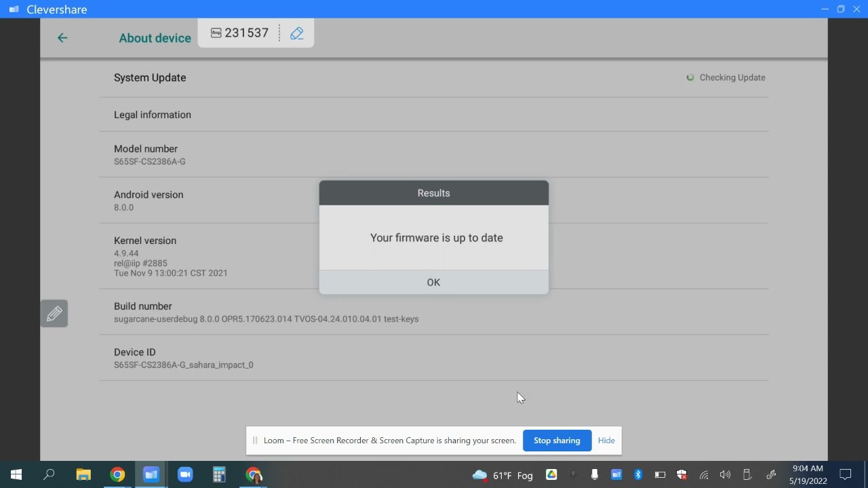Image resolution: width=868 pixels, height=488 pixels.
Task: Click the Loom bar drag handle
Action: [255, 441]
